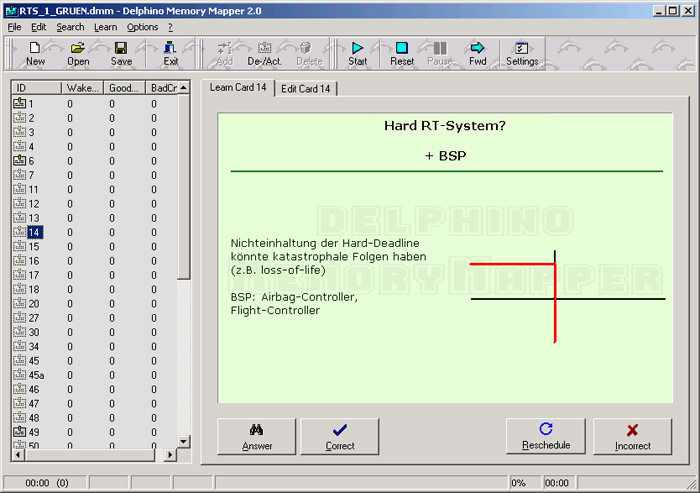Open a file with the Open icon
The width and height of the screenshot is (700, 493).
pos(78,48)
